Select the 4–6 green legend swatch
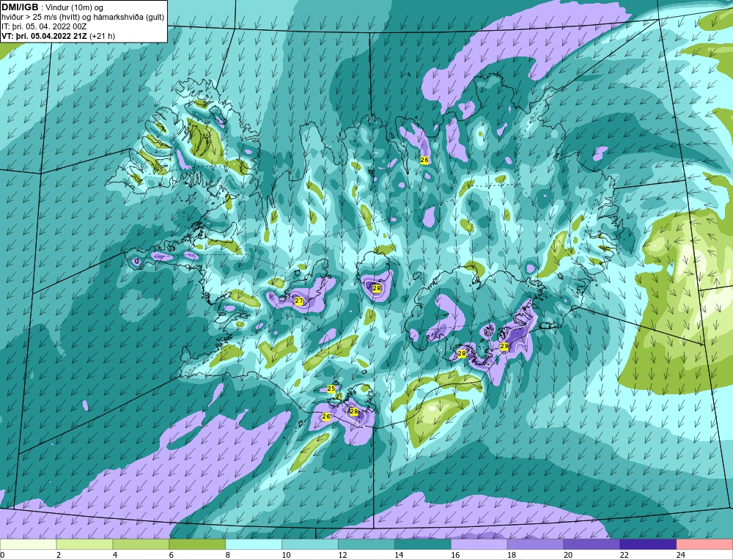The height and width of the screenshot is (560, 733). pos(141,545)
